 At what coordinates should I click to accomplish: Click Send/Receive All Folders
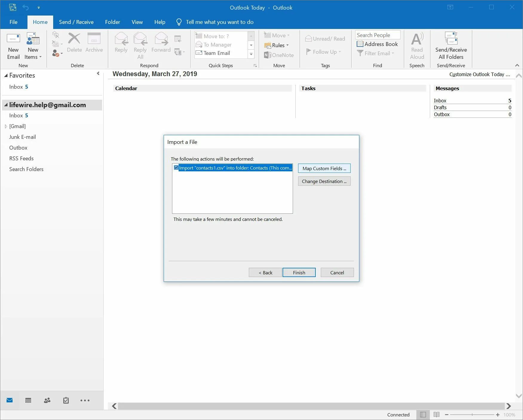coord(451,46)
